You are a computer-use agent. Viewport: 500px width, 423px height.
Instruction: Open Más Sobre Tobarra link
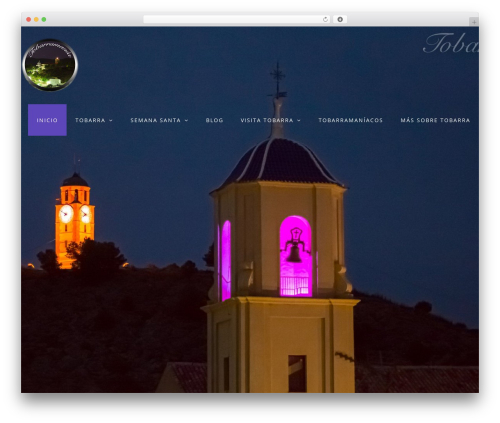pyautogui.click(x=435, y=120)
